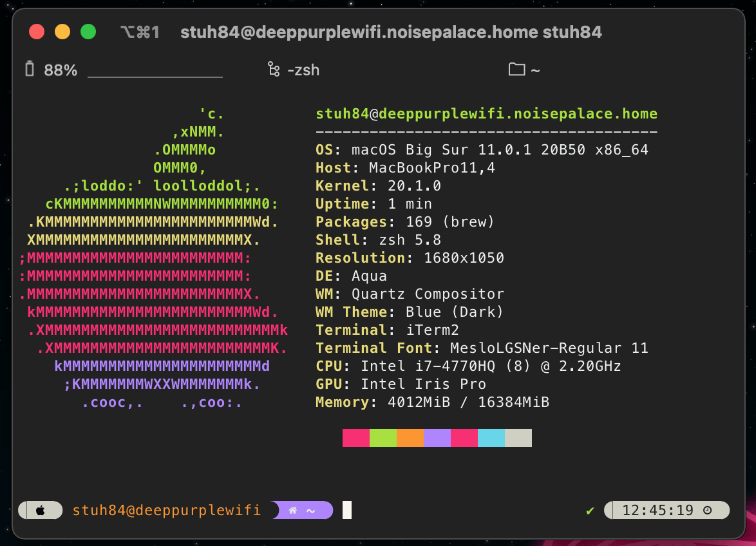
Task: Open the folder icon next to ~
Action: [516, 69]
